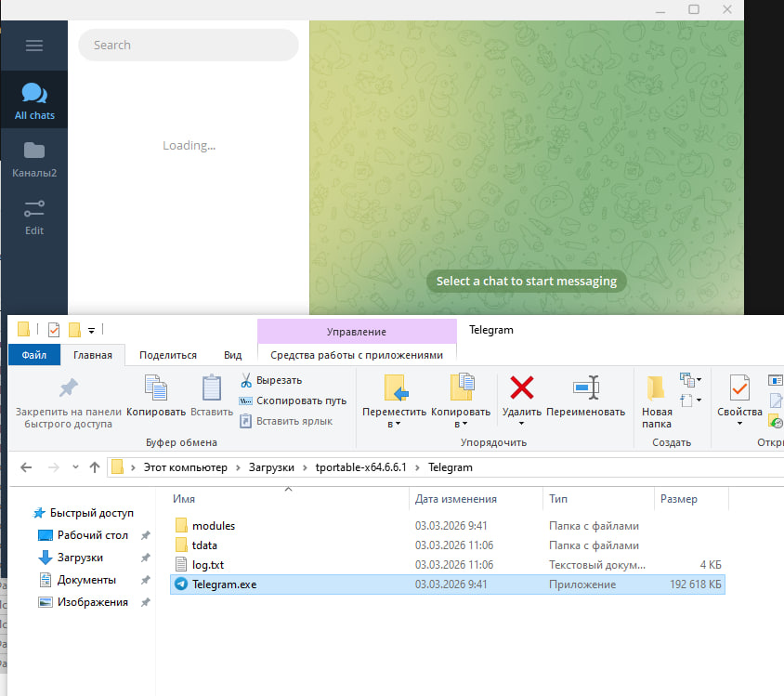The image size is (784, 696).
Task: Switch to the Поделиться ribbon tab
Action: 168,355
